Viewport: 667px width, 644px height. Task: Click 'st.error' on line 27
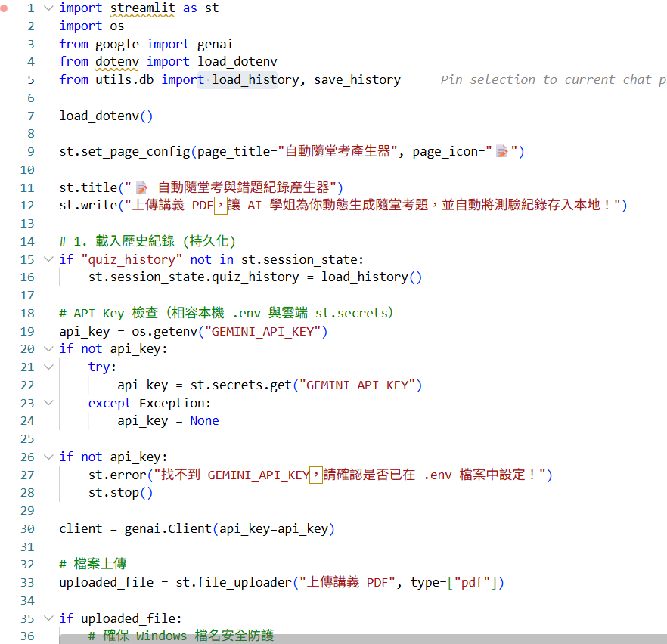117,475
